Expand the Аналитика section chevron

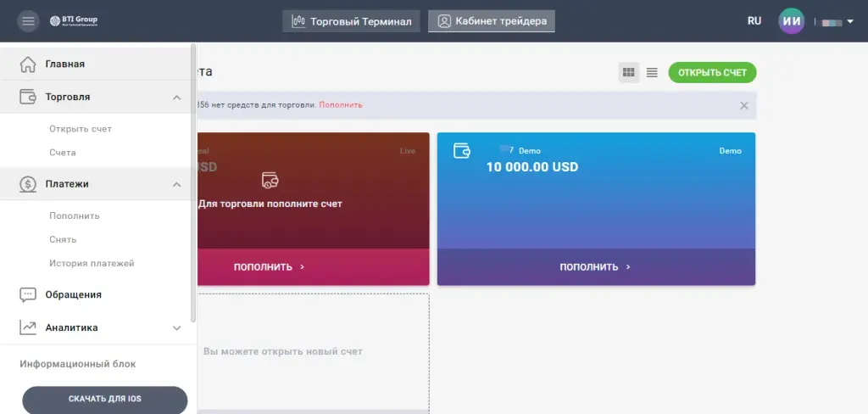[x=176, y=327]
